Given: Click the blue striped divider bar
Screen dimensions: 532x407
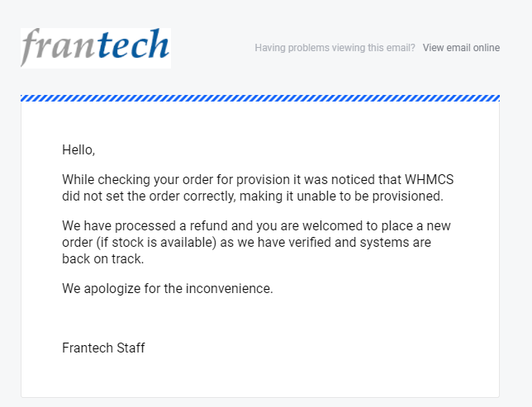Looking at the screenshot, I should pos(260,98).
